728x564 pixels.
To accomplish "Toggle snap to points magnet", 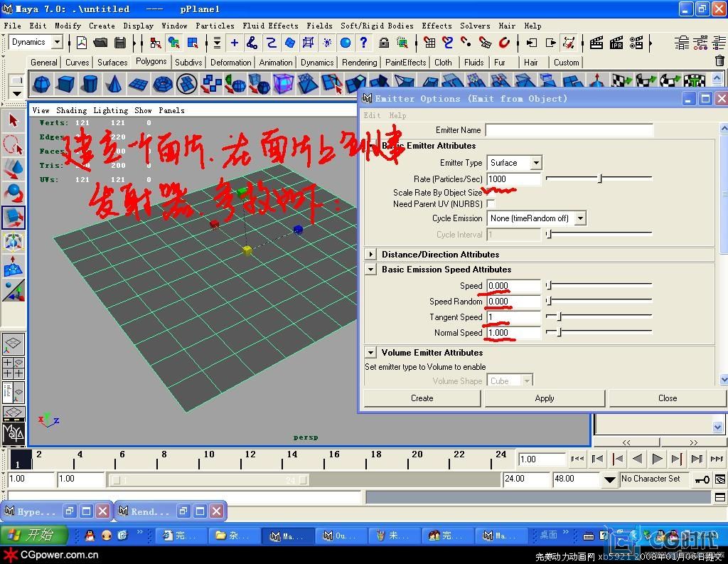I will tap(466, 43).
